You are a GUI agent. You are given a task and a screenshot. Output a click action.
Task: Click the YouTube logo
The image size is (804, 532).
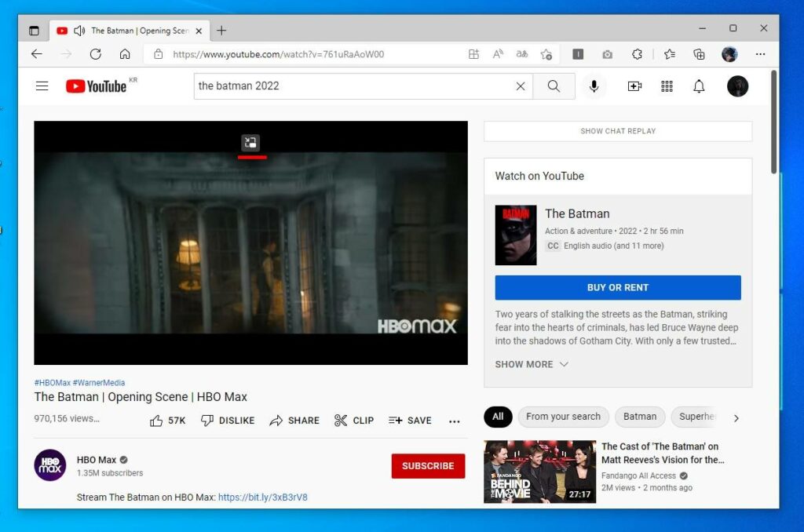pyautogui.click(x=97, y=86)
